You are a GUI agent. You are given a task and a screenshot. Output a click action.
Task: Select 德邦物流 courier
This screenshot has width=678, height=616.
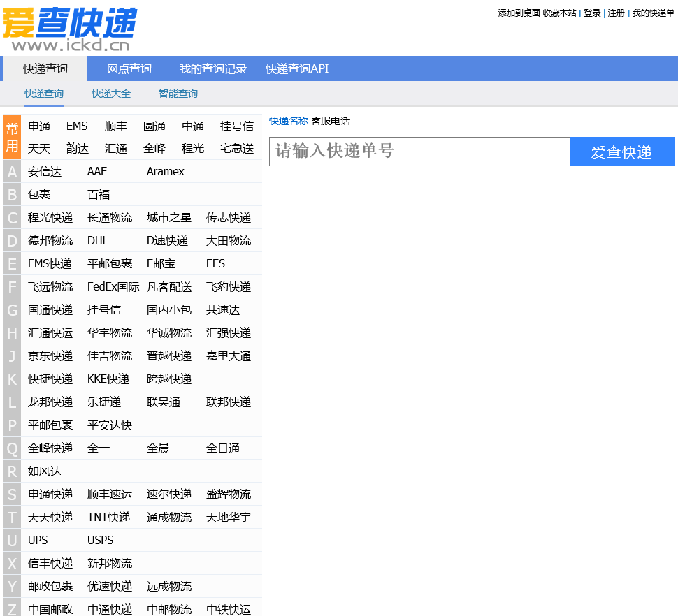pos(50,241)
